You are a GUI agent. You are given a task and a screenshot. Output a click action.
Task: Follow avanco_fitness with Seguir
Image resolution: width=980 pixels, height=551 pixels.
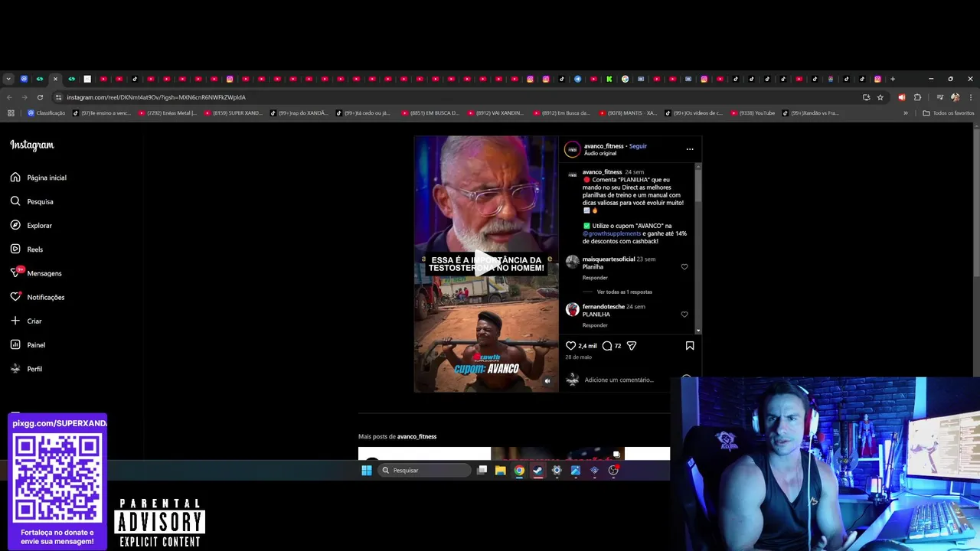(x=638, y=146)
